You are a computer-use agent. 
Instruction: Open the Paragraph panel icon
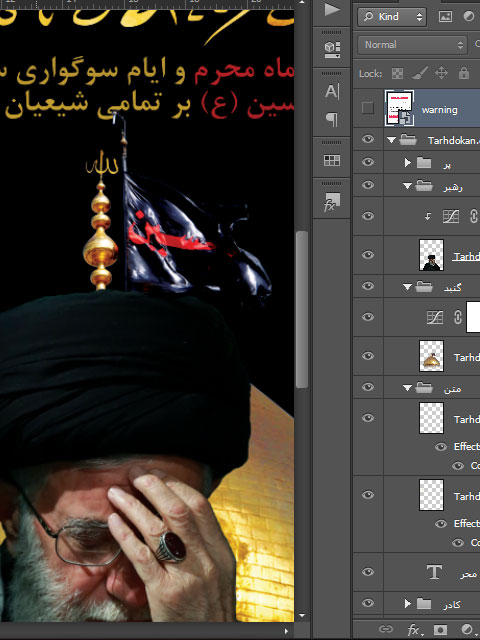coord(332,120)
